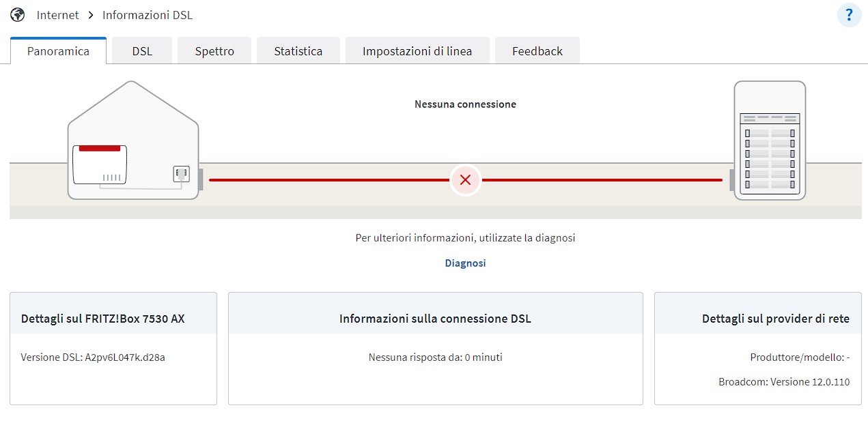
Task: Open Impostazioni di linea tab
Action: (417, 51)
